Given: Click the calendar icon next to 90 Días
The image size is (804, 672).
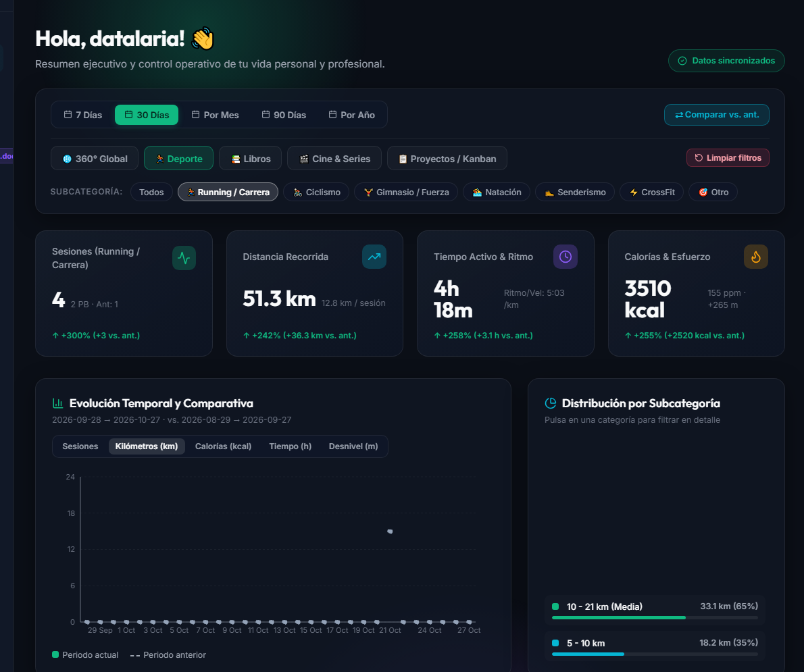Looking at the screenshot, I should tap(266, 114).
